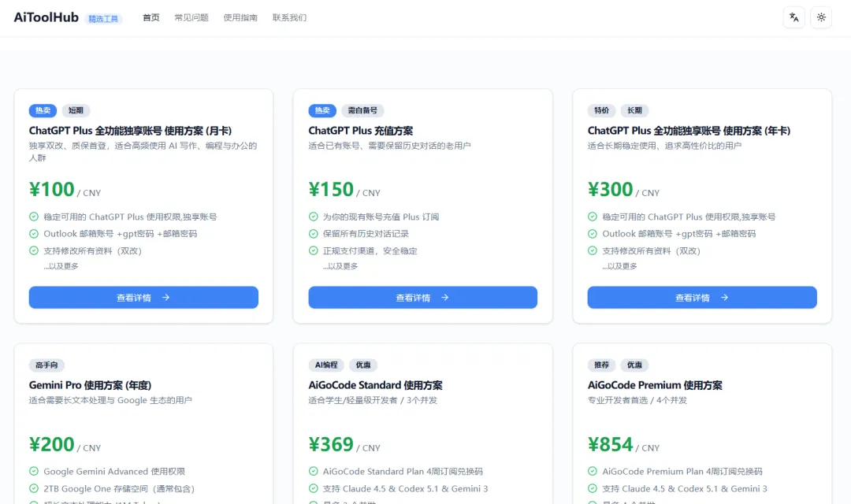Click the 优惠 tag on AiGoCode Standard card
Screen dimensions: 851x504
363,365
